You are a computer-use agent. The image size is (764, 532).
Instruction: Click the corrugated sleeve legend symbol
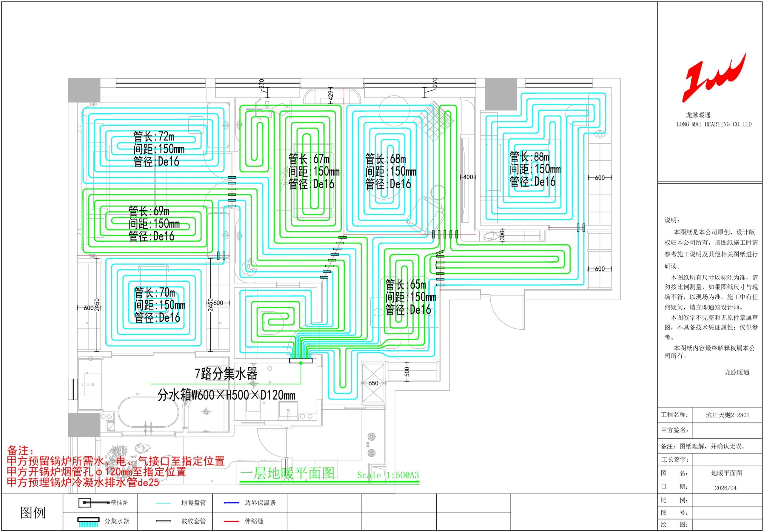click(x=163, y=521)
